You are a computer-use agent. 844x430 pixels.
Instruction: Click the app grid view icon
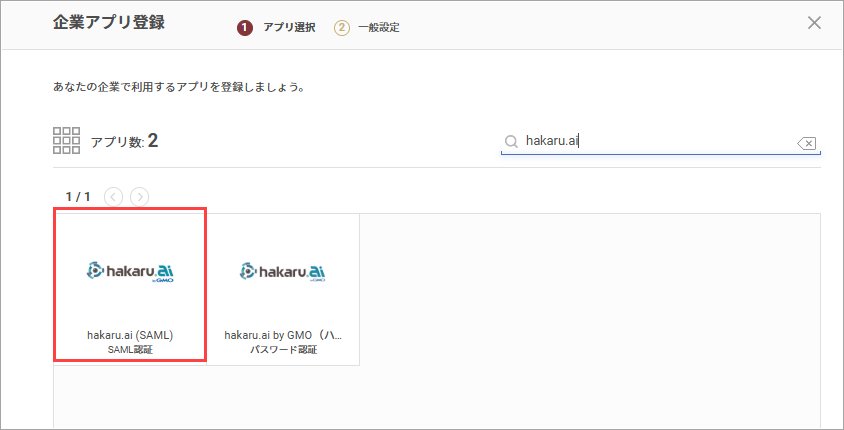point(67,140)
